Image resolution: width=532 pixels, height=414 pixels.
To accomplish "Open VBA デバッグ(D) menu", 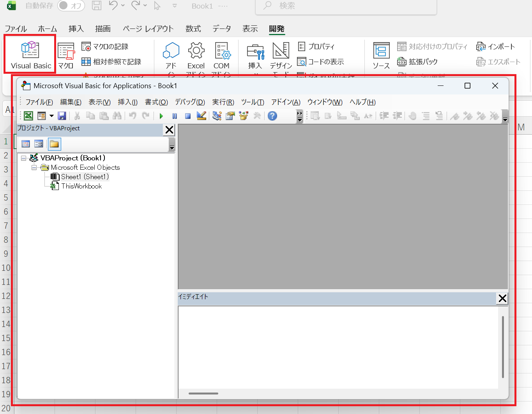I will (x=190, y=102).
